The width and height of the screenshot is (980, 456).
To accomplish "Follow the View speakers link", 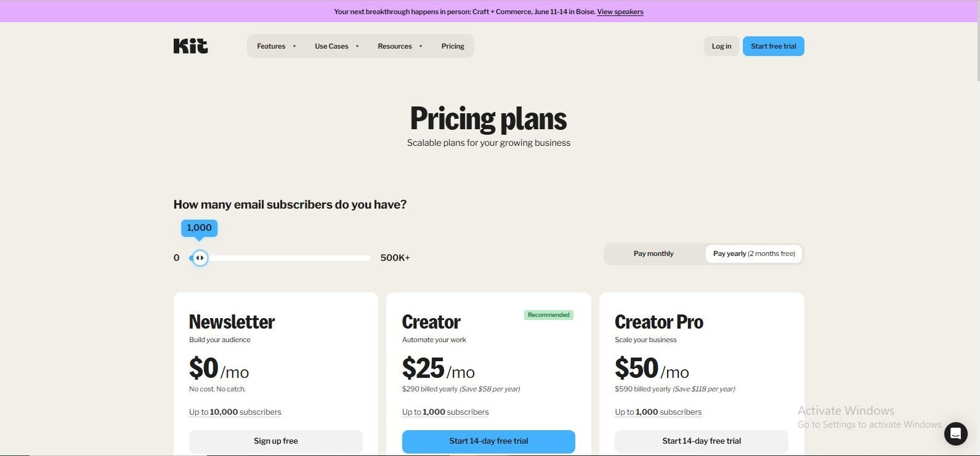I will coord(620,12).
